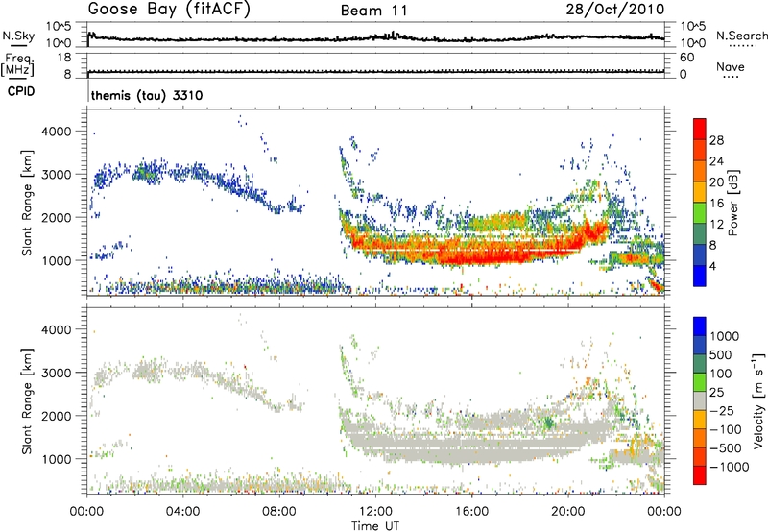768x532 pixels.
Task: Click the 'Beam 11' heading
Action: pos(374,11)
